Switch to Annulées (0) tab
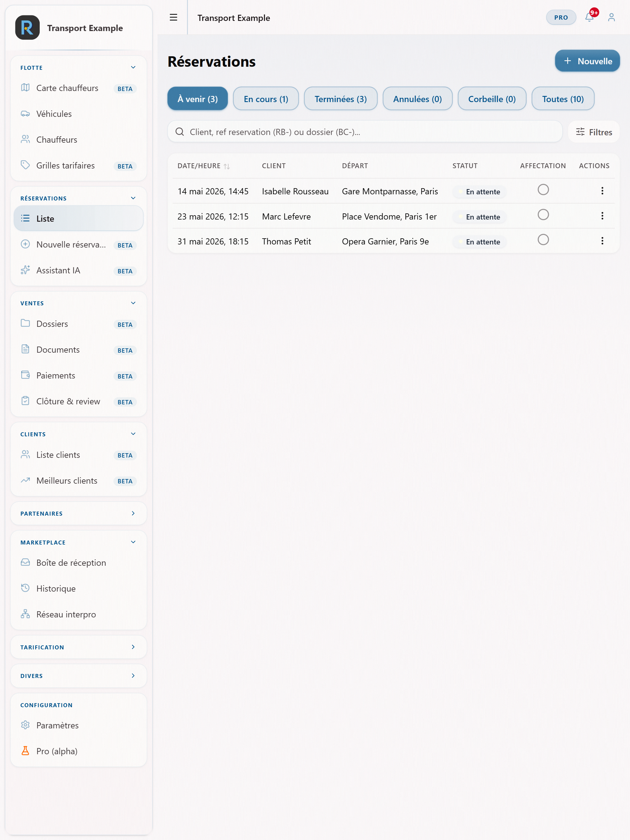630x840 pixels. tap(417, 99)
